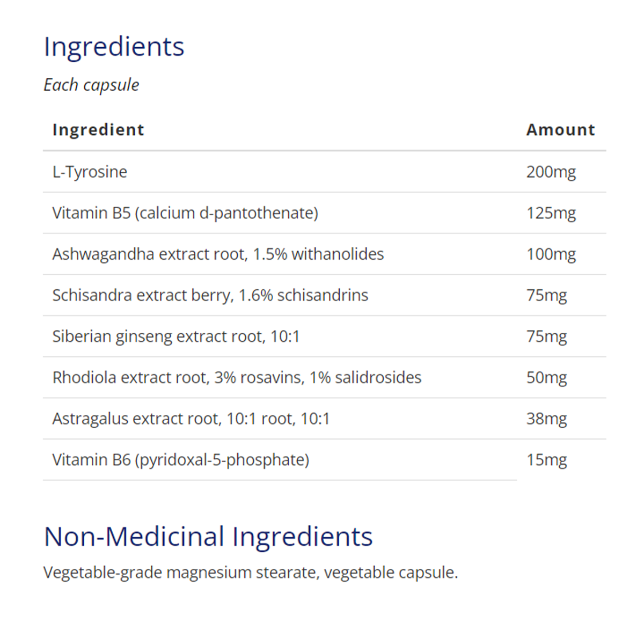Viewport: 644px width, 644px height.
Task: Click the vegetable-grade magnesium stearate sentence
Action: pos(250,573)
